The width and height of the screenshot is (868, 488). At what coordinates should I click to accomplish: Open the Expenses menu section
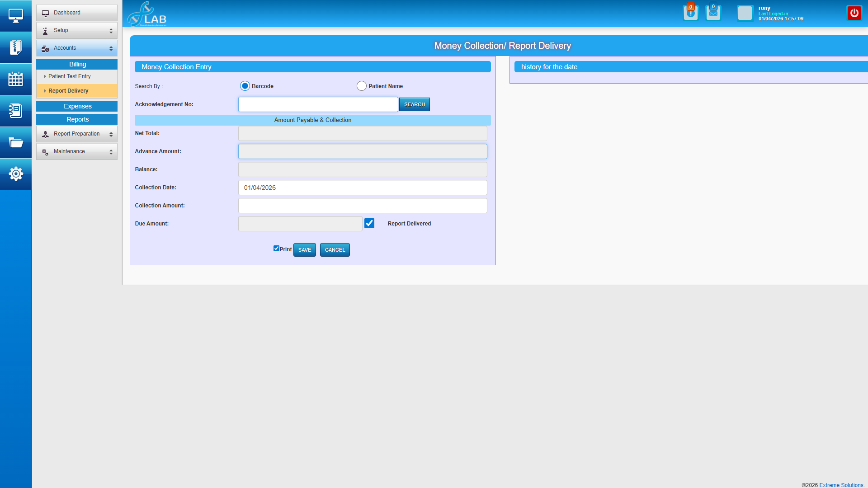[77, 106]
